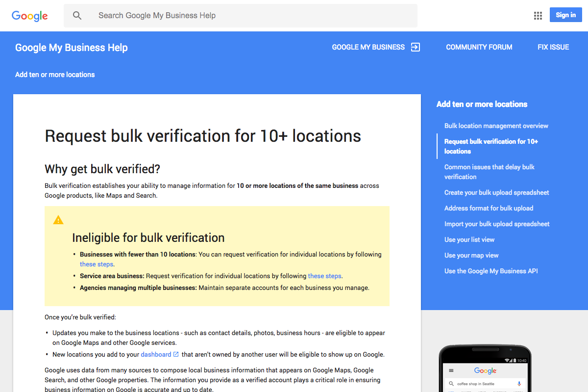
Task: Open Address format for bulk upload
Action: coord(489,208)
